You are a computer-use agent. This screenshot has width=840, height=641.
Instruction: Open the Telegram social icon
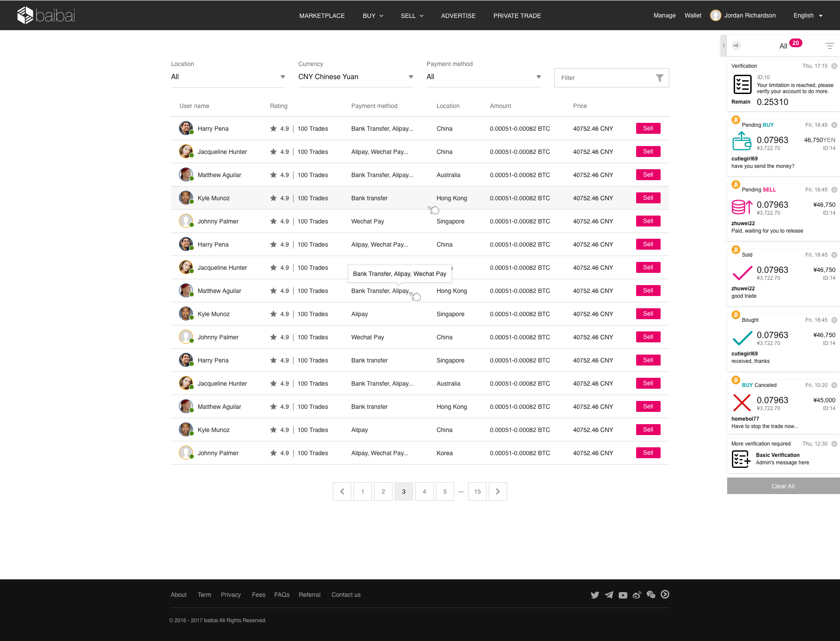pos(609,595)
